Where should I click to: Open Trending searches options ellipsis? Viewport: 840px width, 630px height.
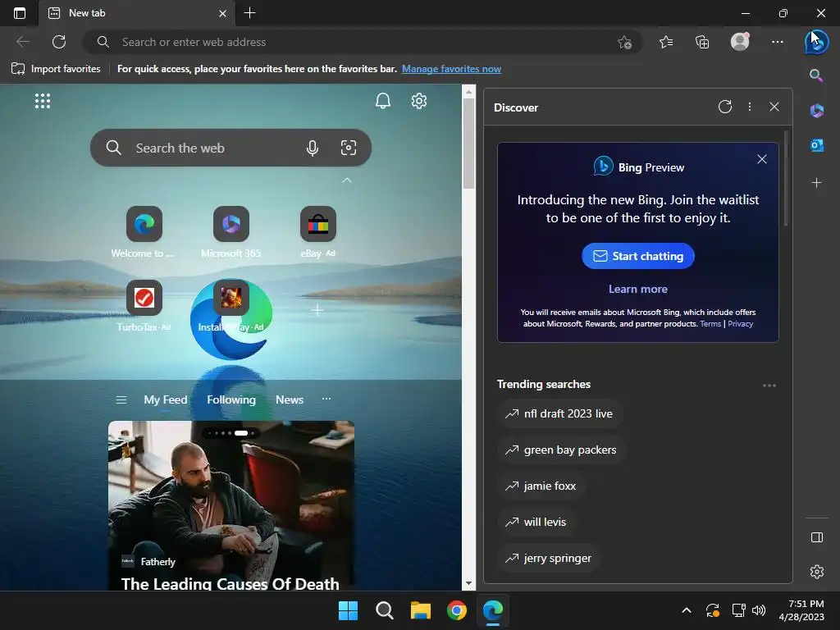click(x=769, y=386)
